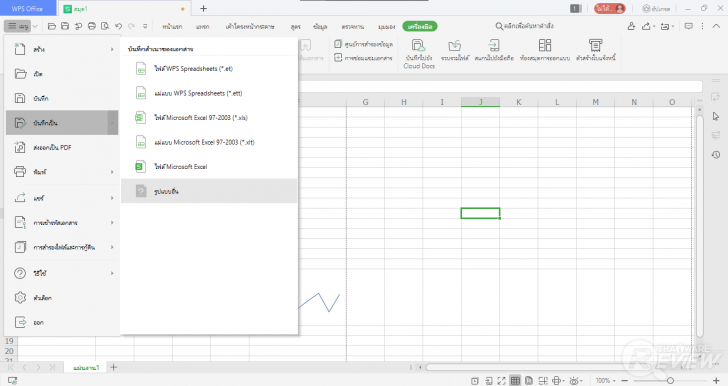Open the Data (ข้อมูล) ribbon tab

320,26
